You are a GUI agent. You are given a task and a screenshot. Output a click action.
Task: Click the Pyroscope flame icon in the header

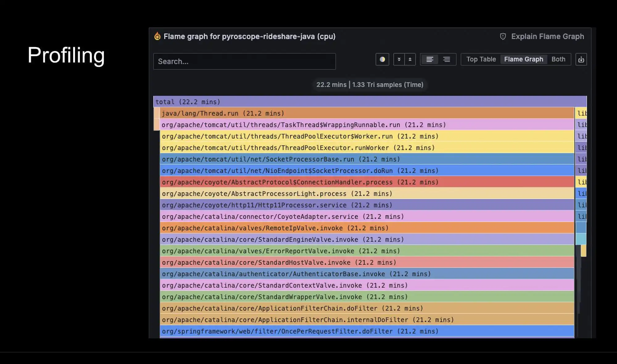157,36
